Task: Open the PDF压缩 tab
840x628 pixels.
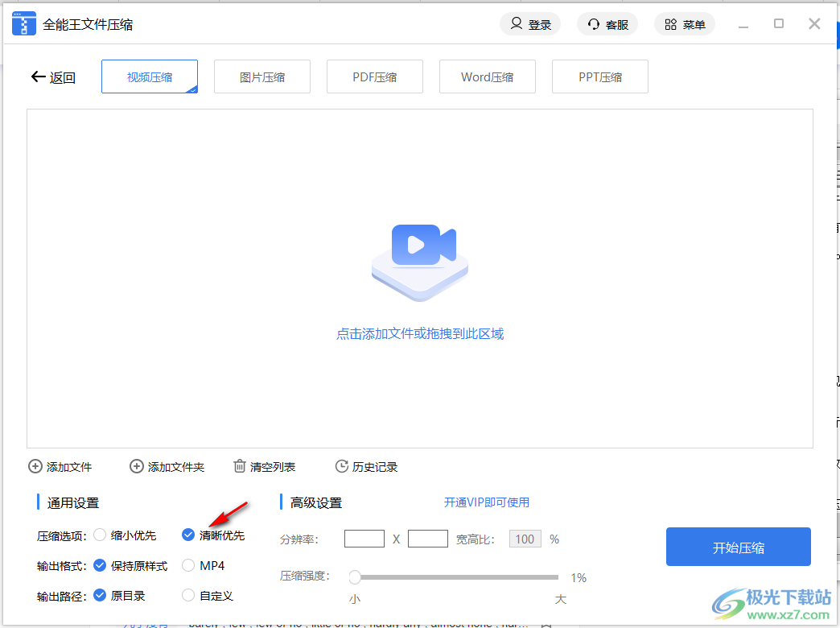Action: tap(374, 76)
